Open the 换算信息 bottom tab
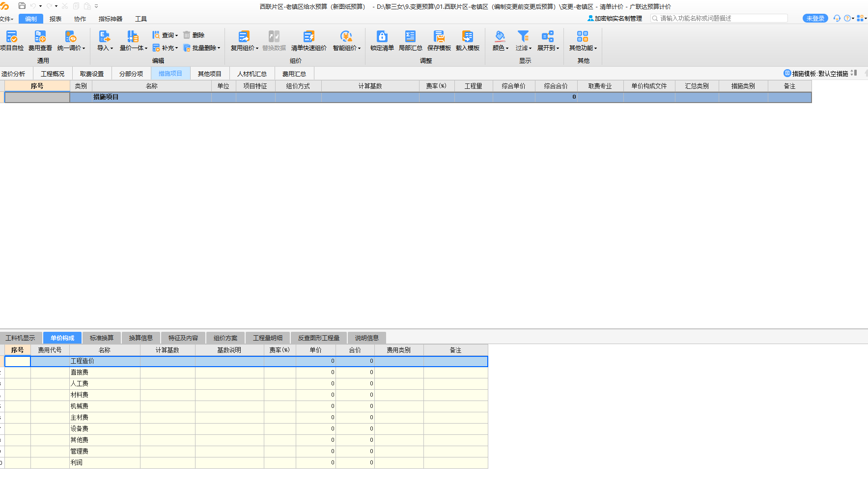The image size is (868, 482). tap(141, 338)
